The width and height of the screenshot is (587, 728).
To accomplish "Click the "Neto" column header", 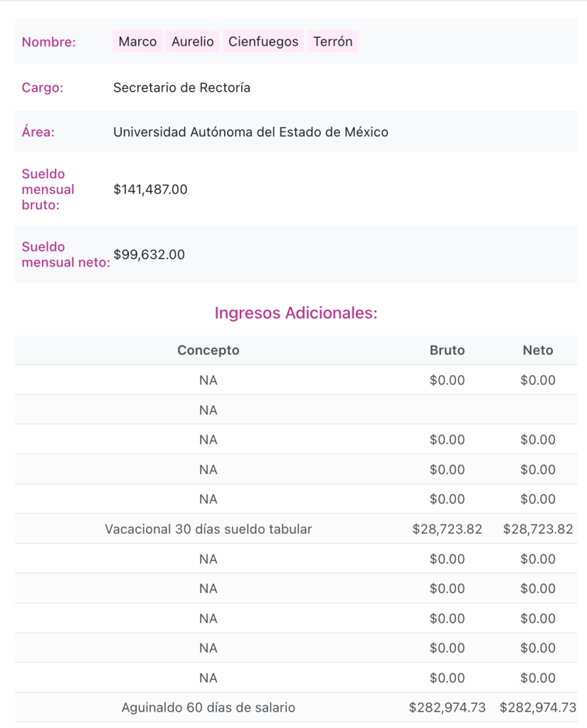I will [537, 350].
